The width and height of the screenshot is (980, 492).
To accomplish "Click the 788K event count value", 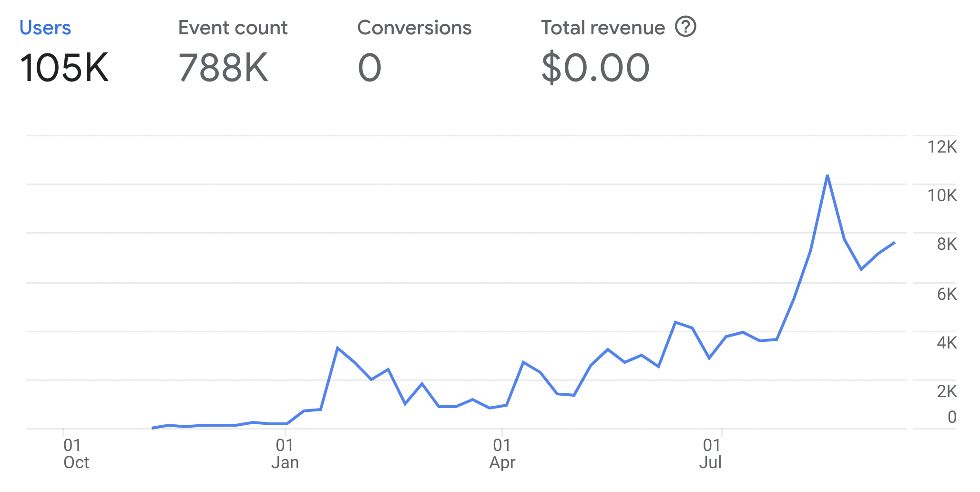I will click(x=223, y=68).
